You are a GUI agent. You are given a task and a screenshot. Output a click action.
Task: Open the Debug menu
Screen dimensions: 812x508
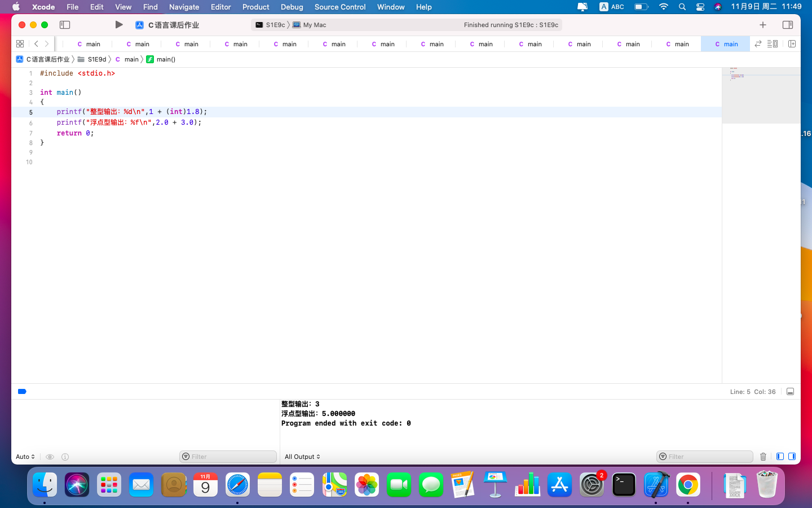tap(292, 7)
